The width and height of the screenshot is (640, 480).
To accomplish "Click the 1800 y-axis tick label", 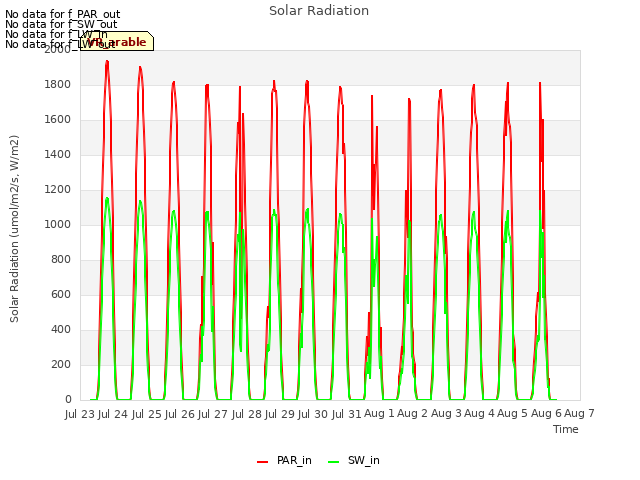I will pyautogui.click(x=58, y=84).
